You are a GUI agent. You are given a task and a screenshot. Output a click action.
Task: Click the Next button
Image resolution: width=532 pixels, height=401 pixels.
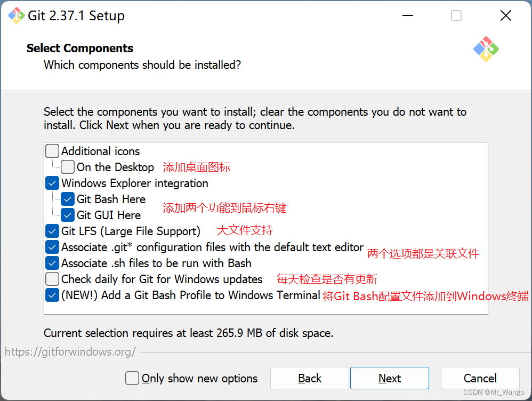pos(389,378)
